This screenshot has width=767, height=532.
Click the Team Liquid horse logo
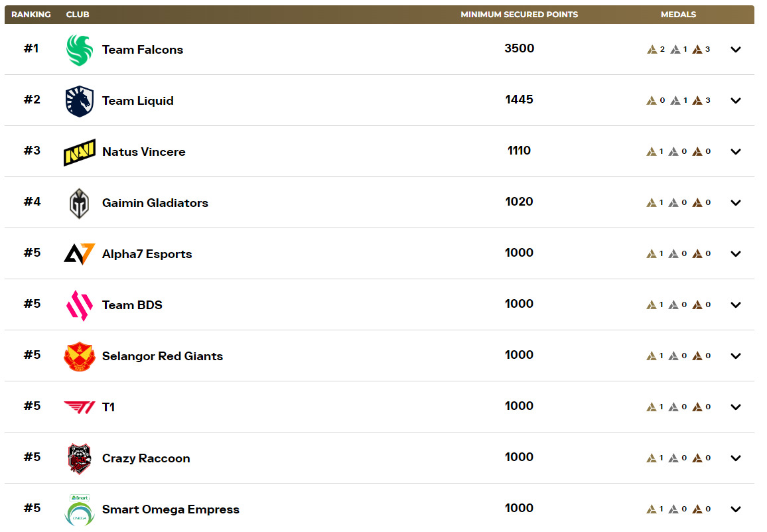80,101
